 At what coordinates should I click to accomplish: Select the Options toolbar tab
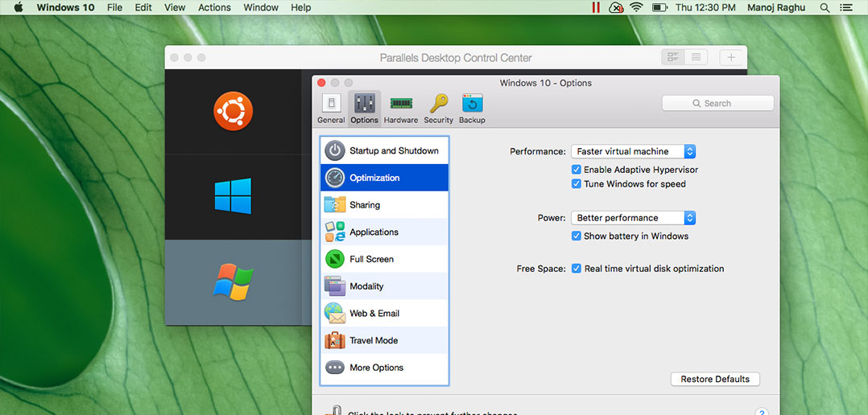(364, 109)
